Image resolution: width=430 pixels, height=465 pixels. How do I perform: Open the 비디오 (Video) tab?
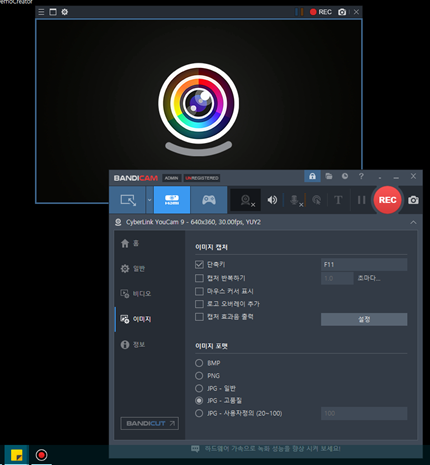tap(135, 294)
